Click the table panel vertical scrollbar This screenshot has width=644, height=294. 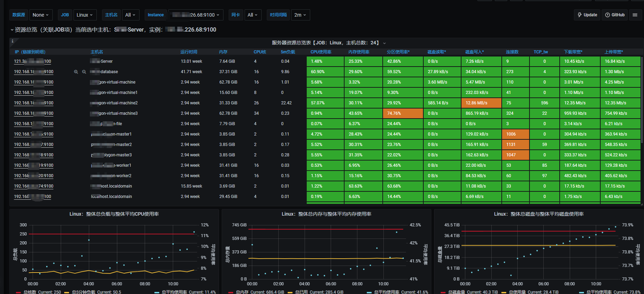point(642,101)
